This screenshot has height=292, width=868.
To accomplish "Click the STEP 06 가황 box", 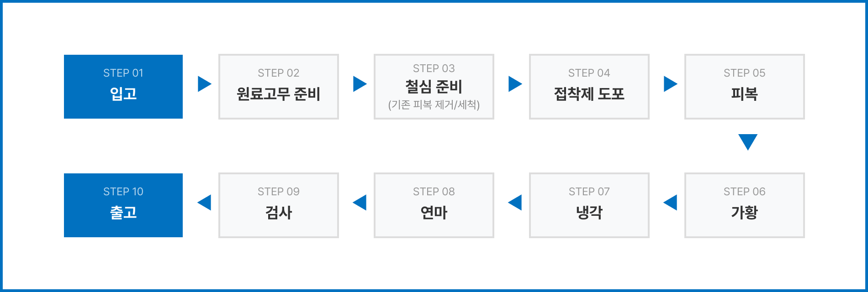I will click(745, 205).
